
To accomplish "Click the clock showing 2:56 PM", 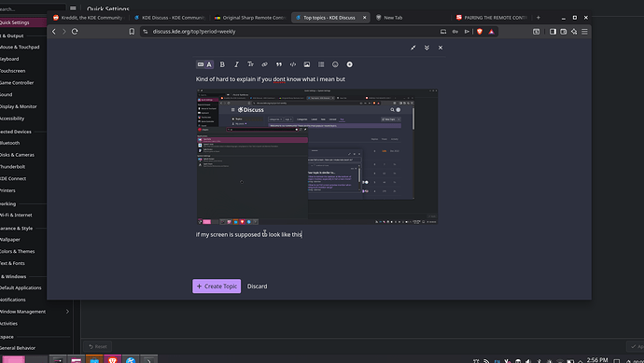I will pos(597,359).
